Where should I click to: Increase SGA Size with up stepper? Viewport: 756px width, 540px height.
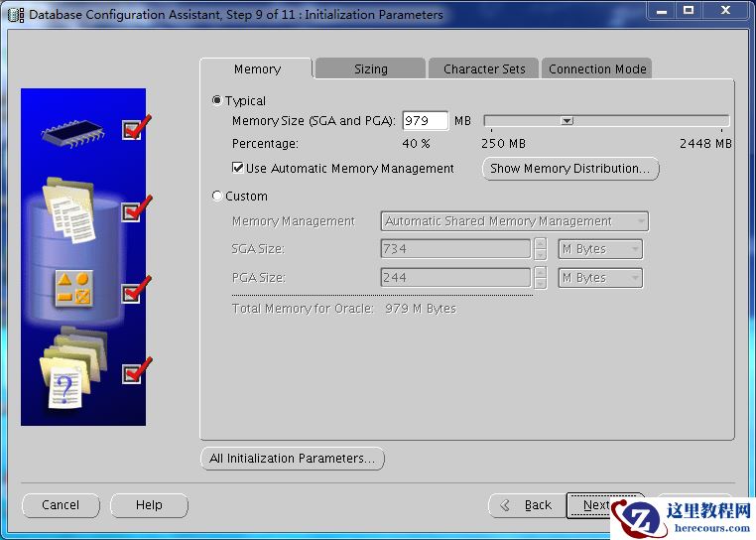541,244
